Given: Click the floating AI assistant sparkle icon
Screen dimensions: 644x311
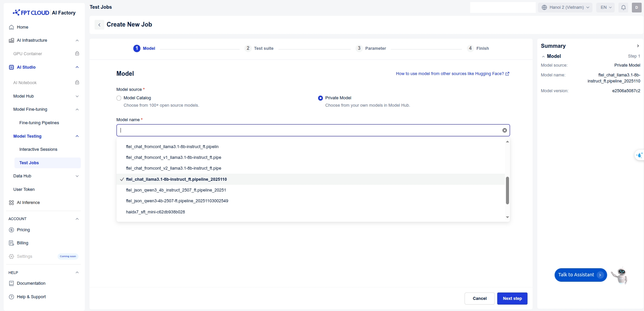Looking at the screenshot, I should tap(639, 155).
